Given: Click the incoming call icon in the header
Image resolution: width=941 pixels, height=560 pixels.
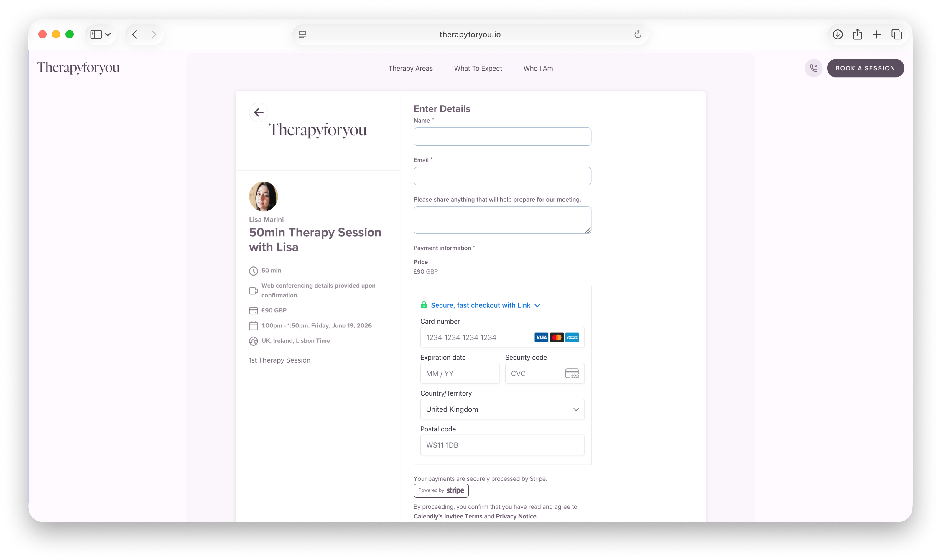Looking at the screenshot, I should [813, 68].
